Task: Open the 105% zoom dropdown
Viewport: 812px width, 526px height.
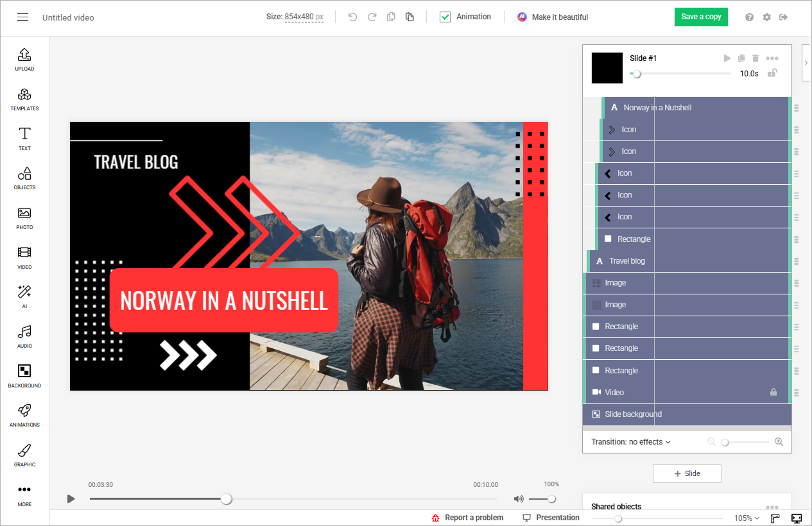Action: coord(747,518)
